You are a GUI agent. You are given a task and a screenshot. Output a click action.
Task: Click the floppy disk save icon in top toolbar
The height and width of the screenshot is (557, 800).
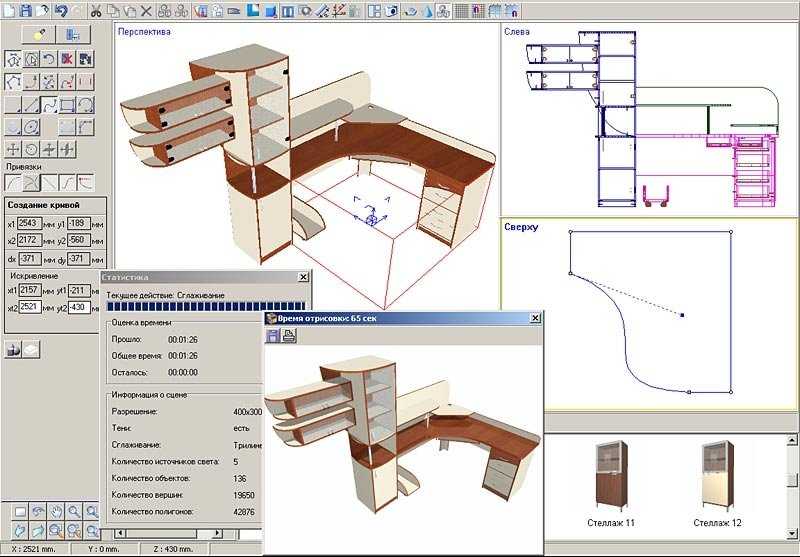click(26, 10)
